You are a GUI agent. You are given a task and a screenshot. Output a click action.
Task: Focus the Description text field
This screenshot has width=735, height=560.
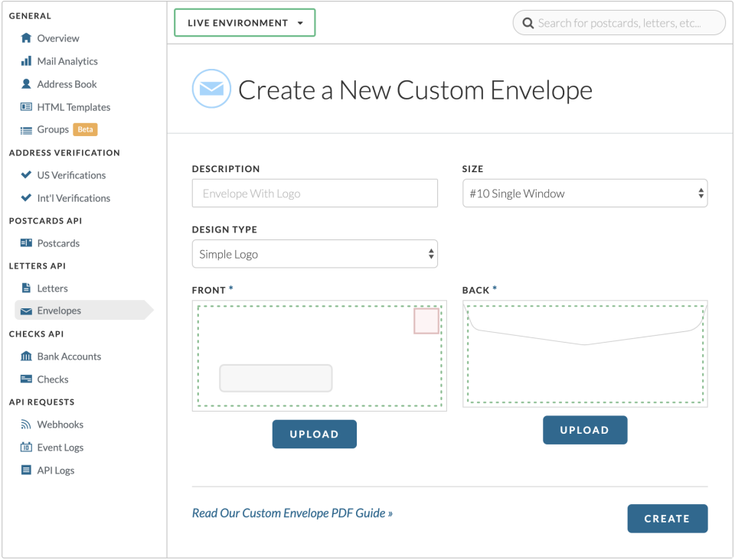pyautogui.click(x=315, y=194)
